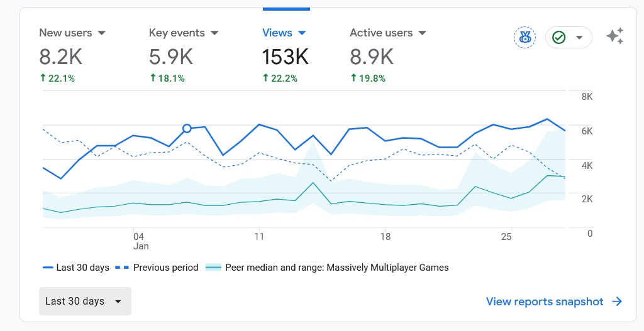644x331 pixels.
Task: Expand the Active users metric dropdown
Action: [423, 33]
